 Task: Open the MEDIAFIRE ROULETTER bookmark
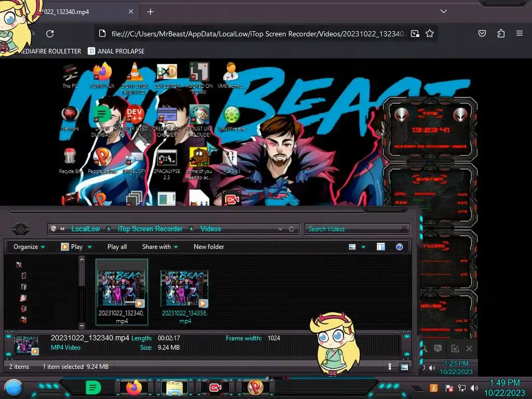pyautogui.click(x=49, y=51)
